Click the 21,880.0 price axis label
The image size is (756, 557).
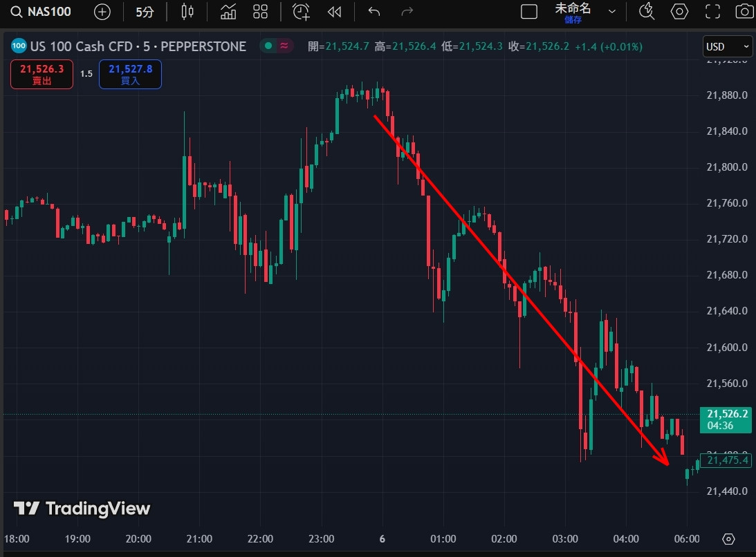click(x=726, y=95)
